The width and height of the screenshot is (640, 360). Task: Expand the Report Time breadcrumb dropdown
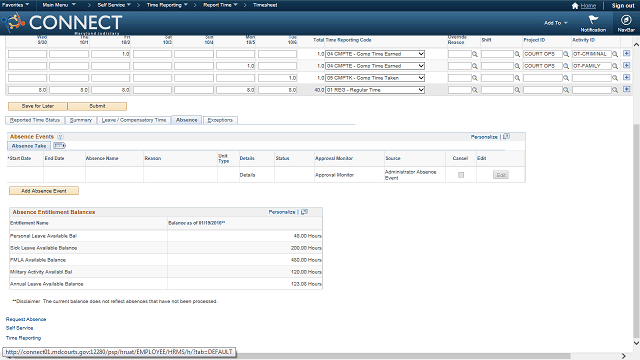pyautogui.click(x=220, y=5)
